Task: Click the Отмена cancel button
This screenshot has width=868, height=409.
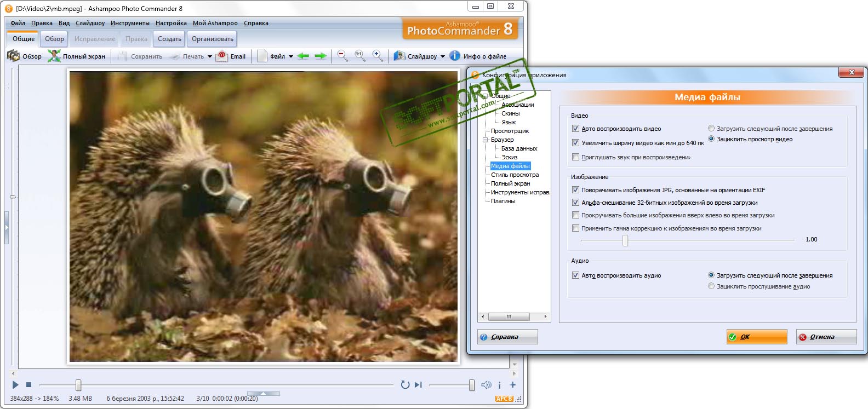Action: [826, 337]
